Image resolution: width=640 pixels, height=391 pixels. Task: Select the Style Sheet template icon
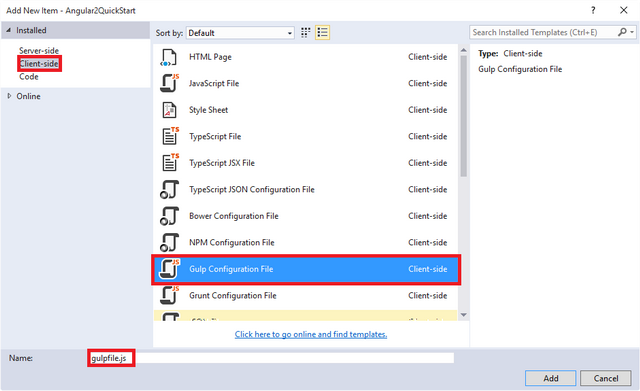(x=169, y=110)
